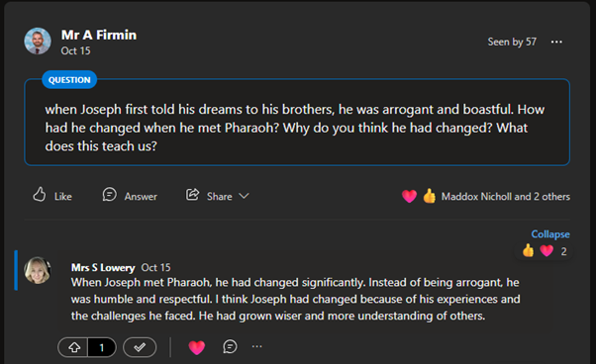Click the upvote count showing 1
The image size is (596, 364).
pos(102,347)
